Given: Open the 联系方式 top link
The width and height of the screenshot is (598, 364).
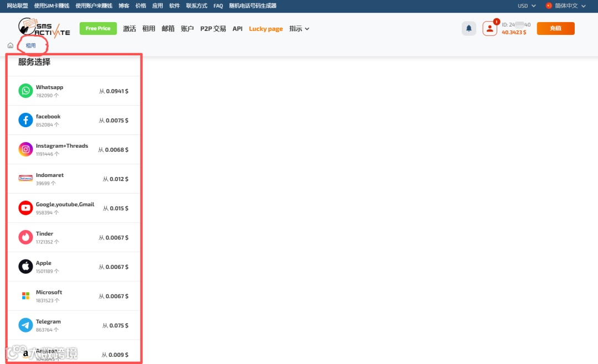Looking at the screenshot, I should click(197, 6).
